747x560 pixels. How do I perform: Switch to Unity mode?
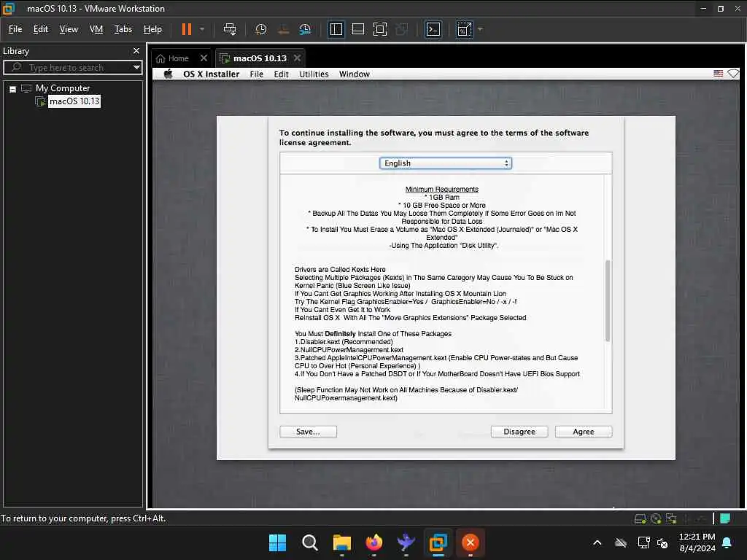click(402, 29)
